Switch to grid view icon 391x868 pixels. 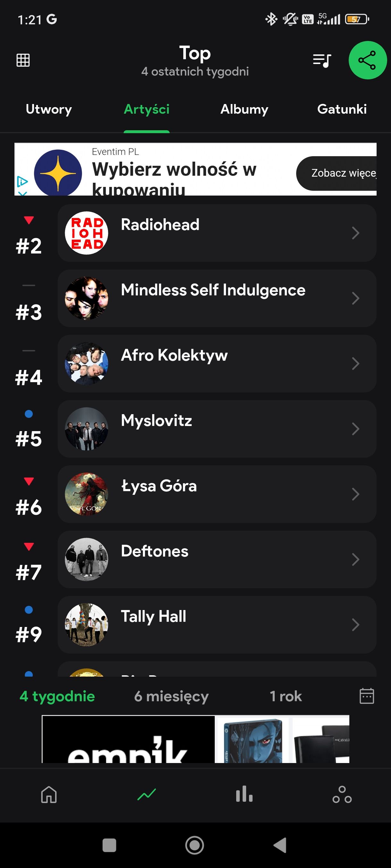point(23,60)
